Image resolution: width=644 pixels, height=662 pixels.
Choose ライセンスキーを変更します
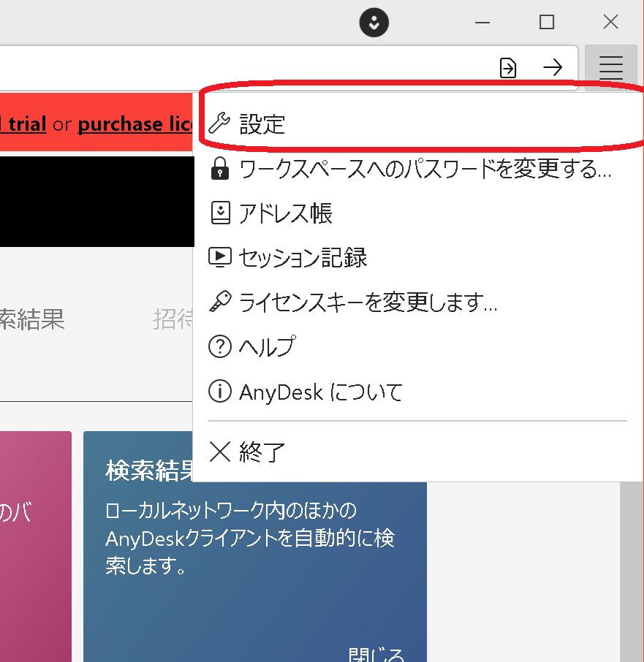tap(418, 303)
